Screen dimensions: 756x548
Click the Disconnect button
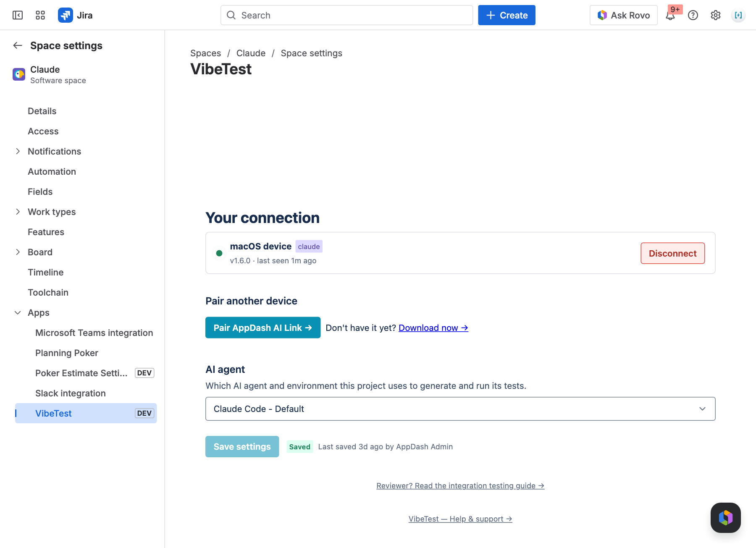[x=672, y=253]
